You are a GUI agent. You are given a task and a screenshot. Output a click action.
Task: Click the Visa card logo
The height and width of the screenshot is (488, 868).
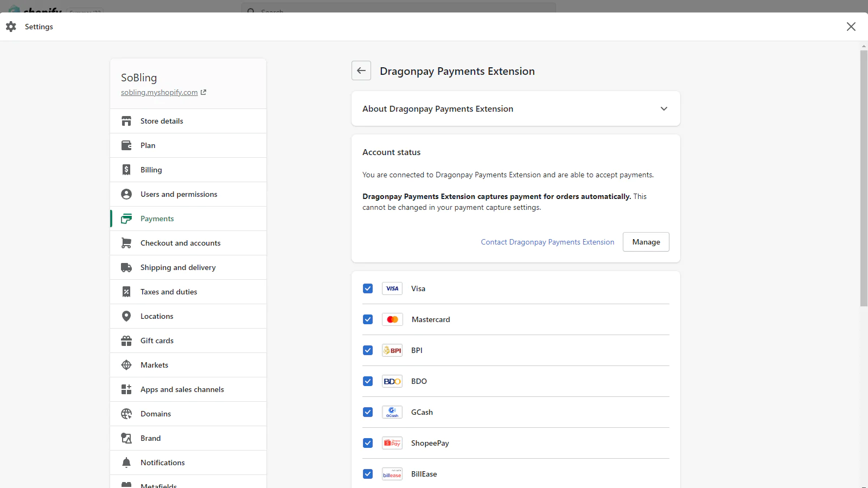(x=392, y=288)
